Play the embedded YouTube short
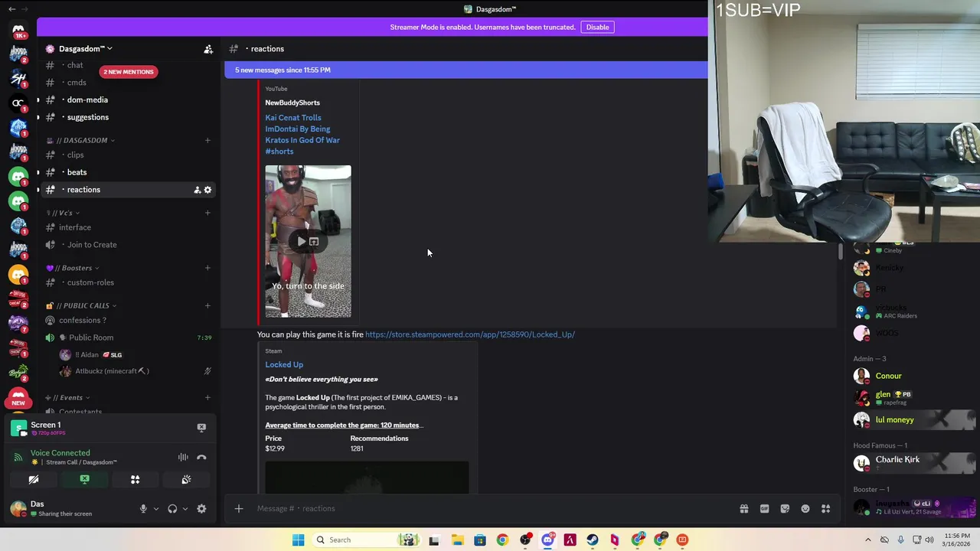Image resolution: width=980 pixels, height=551 pixels. pyautogui.click(x=301, y=242)
